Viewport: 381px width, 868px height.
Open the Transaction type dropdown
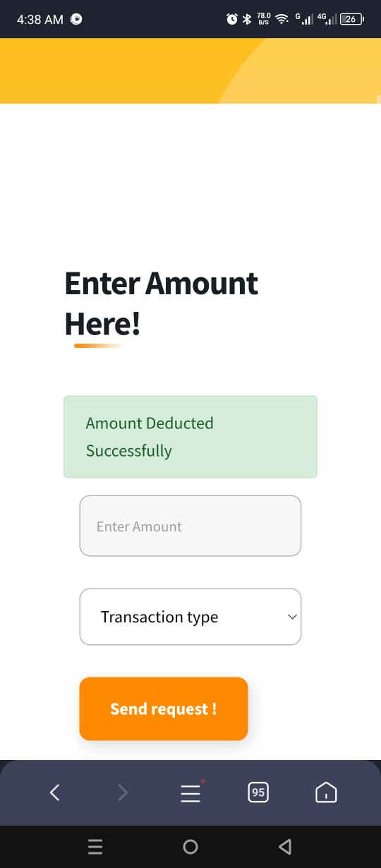(x=190, y=617)
